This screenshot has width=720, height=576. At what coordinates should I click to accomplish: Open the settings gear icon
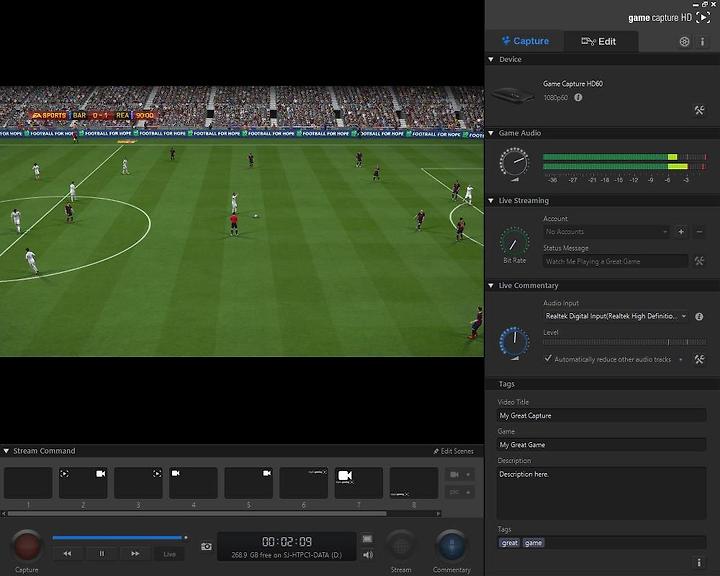[684, 42]
